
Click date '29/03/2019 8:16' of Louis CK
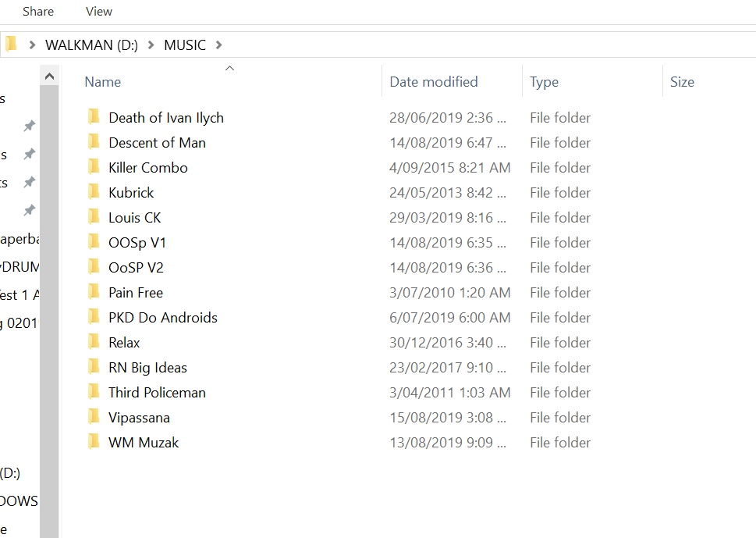pyautogui.click(x=448, y=218)
